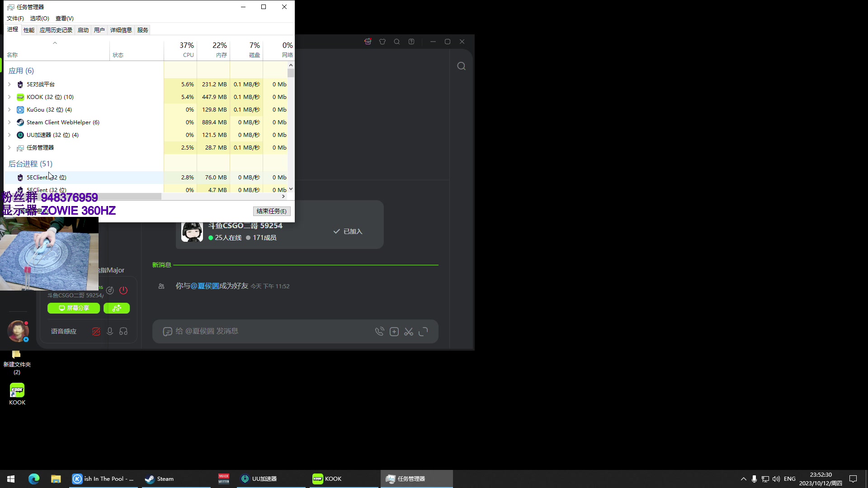The width and height of the screenshot is (868, 488).
Task: Expand Steam Client WebHelper process group
Action: tap(9, 122)
